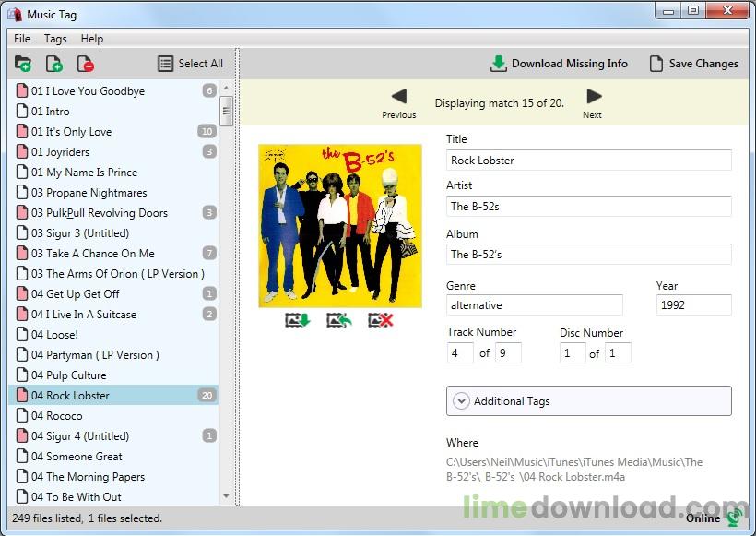The height and width of the screenshot is (536, 756).
Task: Click the track total field showing 9
Action: [508, 352]
